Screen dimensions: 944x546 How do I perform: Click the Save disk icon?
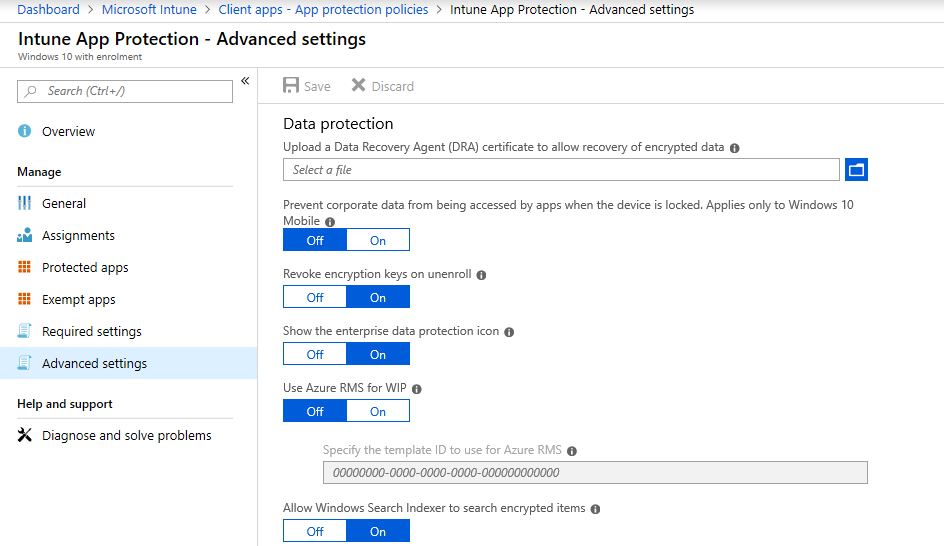click(291, 86)
